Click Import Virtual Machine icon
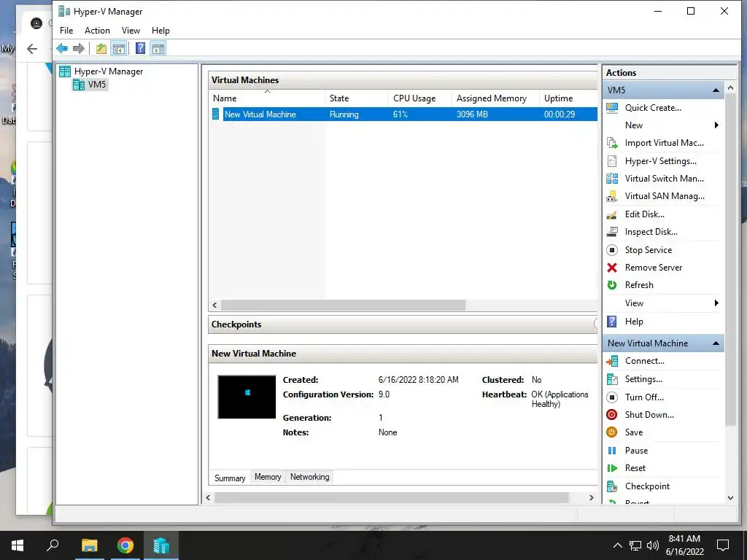The height and width of the screenshot is (560, 747). (612, 143)
